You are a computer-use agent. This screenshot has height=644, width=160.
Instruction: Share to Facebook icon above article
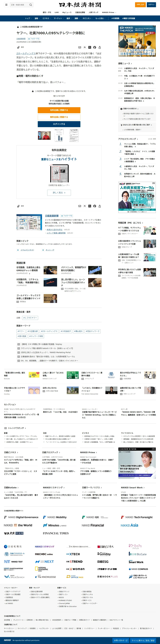95,47
